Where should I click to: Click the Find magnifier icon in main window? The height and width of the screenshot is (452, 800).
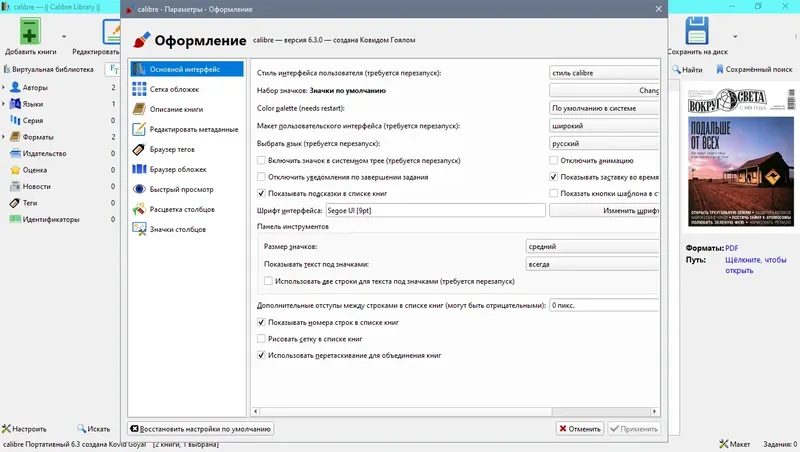point(677,69)
